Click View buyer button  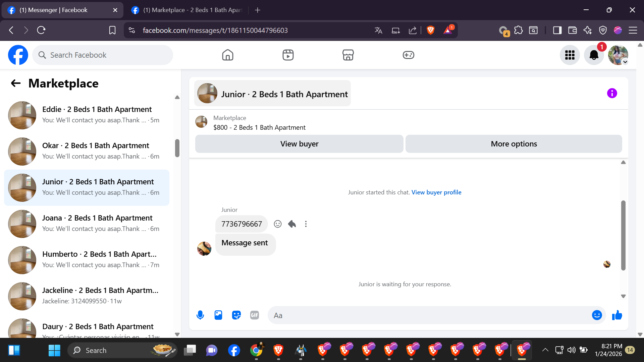pyautogui.click(x=299, y=144)
